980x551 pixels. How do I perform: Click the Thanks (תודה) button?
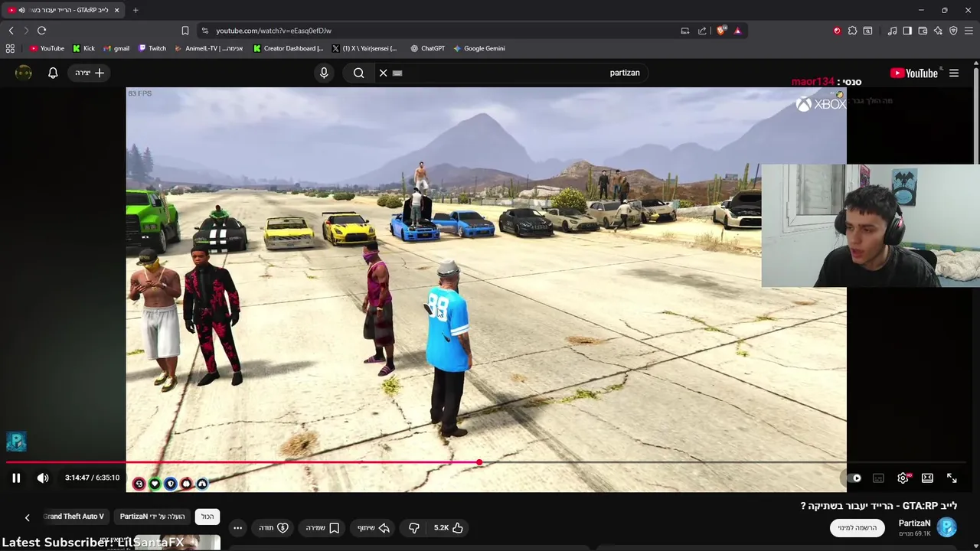(273, 528)
